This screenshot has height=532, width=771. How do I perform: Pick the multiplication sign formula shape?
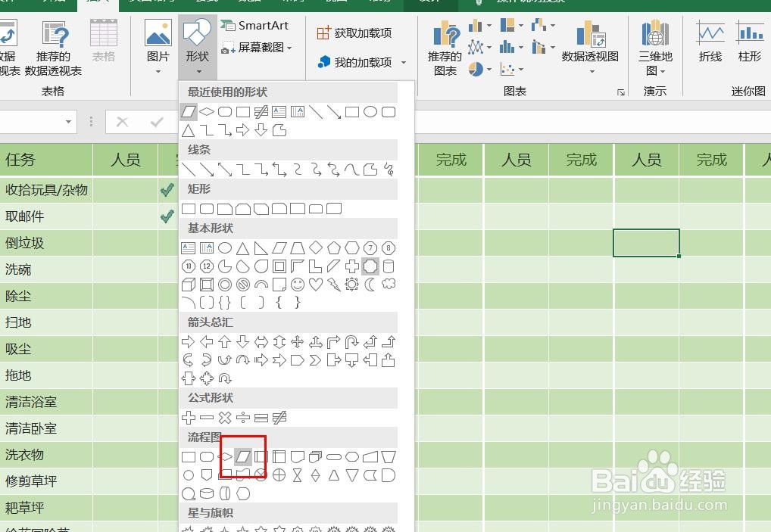pos(225,418)
